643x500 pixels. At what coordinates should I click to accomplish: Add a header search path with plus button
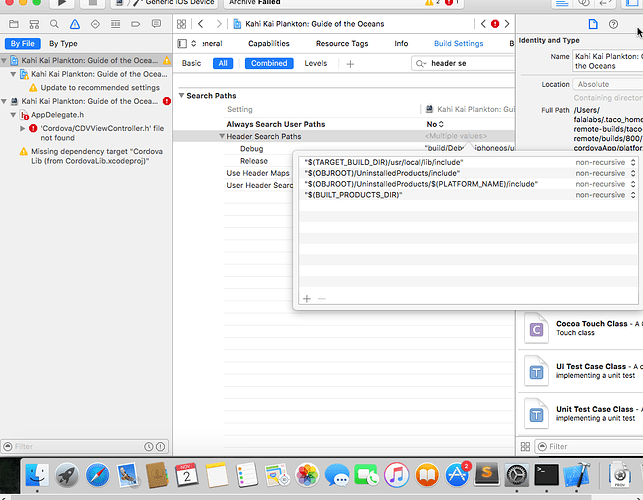click(x=307, y=299)
